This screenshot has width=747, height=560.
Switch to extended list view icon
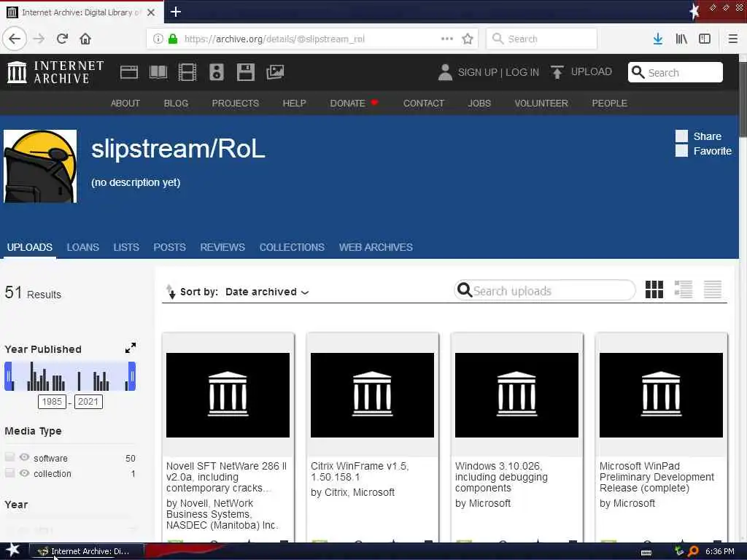coord(683,289)
